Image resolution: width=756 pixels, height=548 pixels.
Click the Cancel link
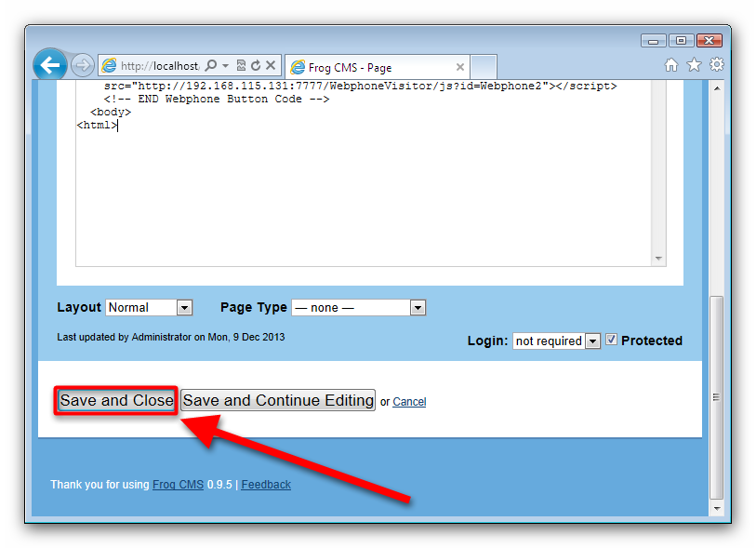click(x=409, y=402)
